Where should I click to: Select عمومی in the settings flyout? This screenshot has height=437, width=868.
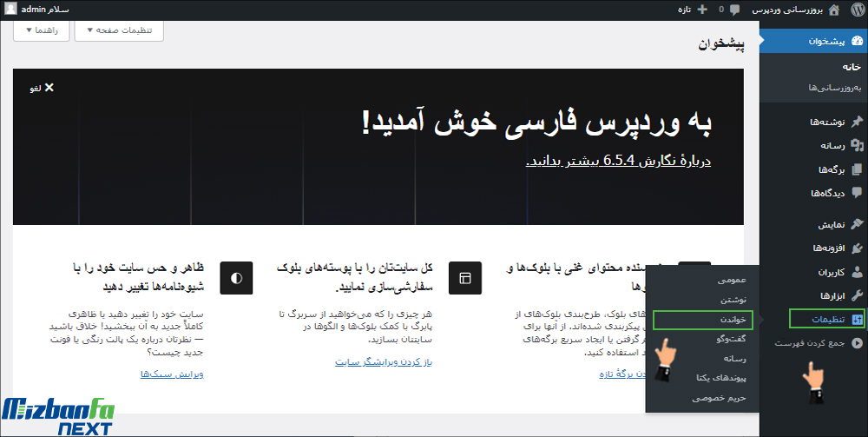pyautogui.click(x=733, y=281)
